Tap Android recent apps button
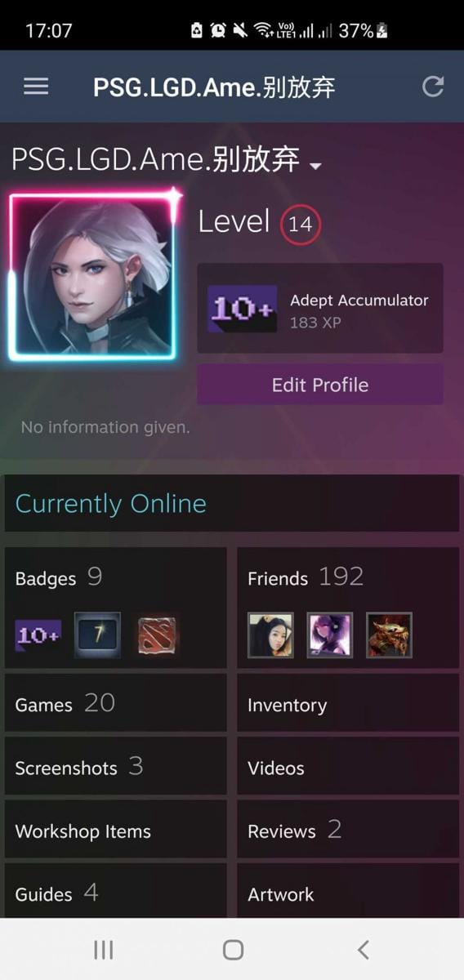464x980 pixels. click(x=103, y=949)
